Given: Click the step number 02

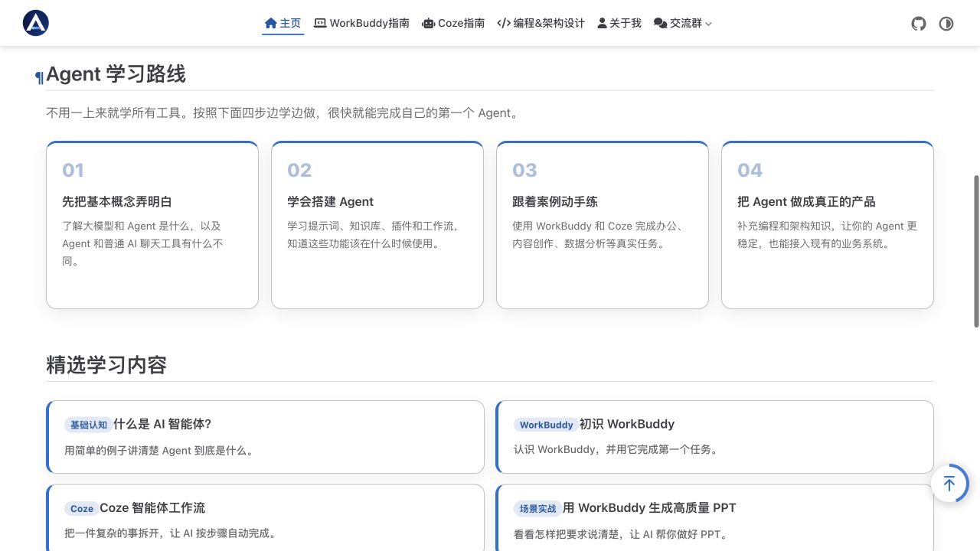Looking at the screenshot, I should pyautogui.click(x=299, y=170).
